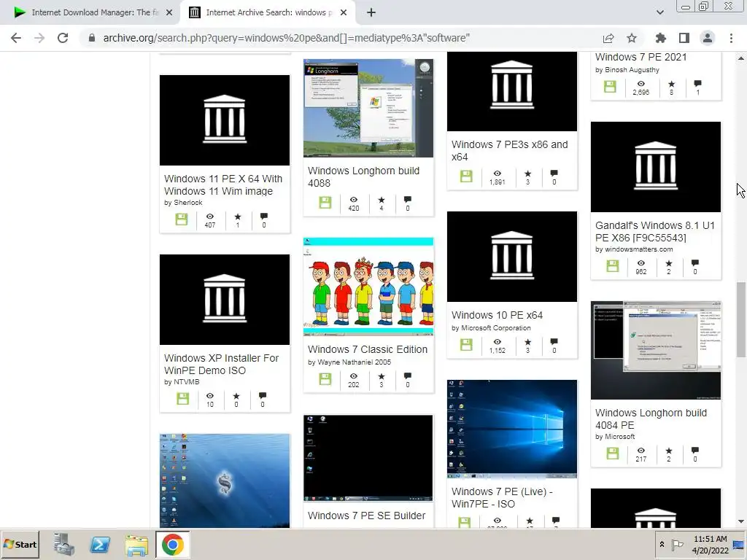747x560 pixels.
Task: Click reviews bubble on Windows 10 PE x64 card
Action: [554, 342]
